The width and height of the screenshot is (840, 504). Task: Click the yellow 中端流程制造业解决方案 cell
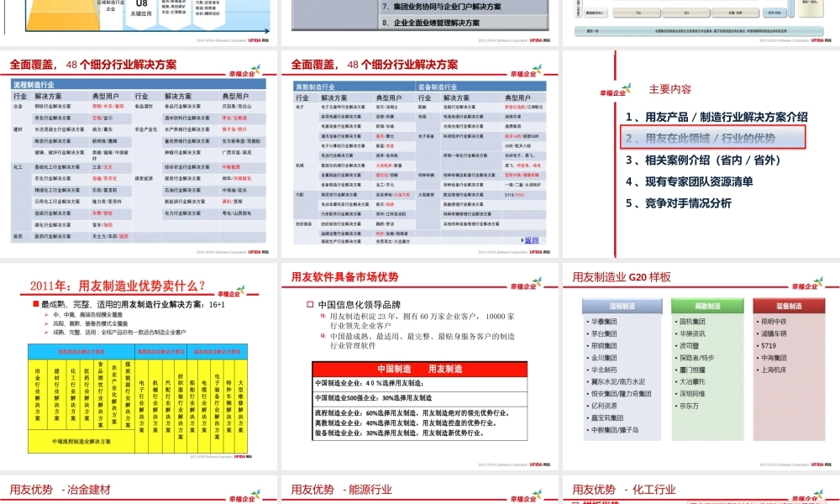tap(81, 442)
